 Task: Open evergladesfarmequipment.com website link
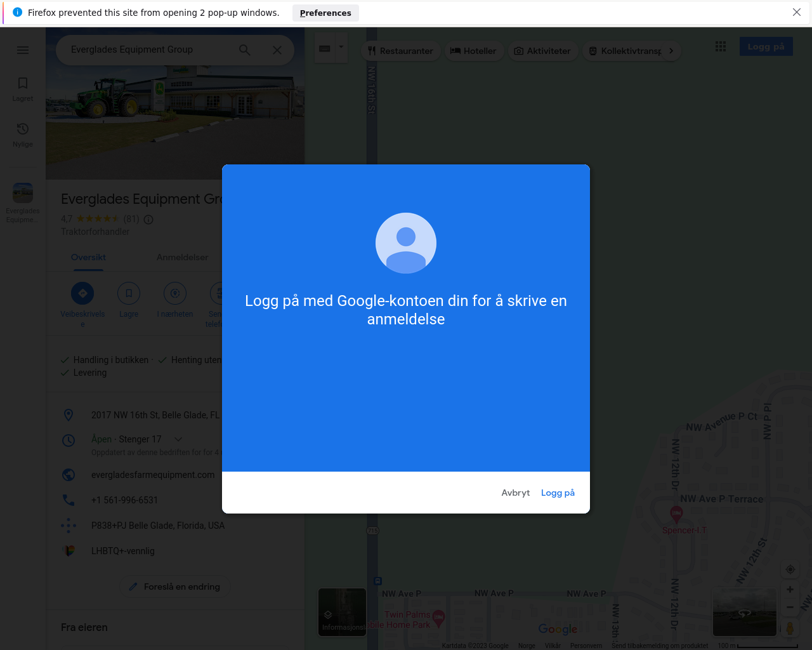pos(153,475)
